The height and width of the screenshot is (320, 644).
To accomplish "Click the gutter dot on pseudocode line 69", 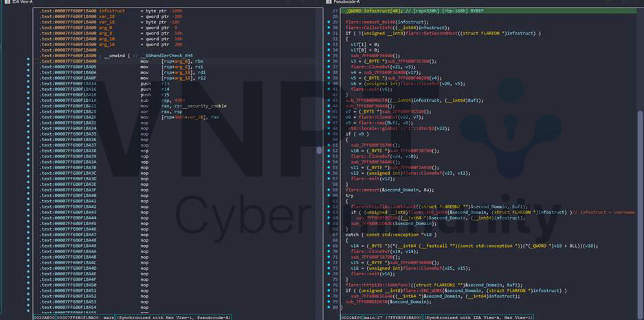I will (329, 246).
